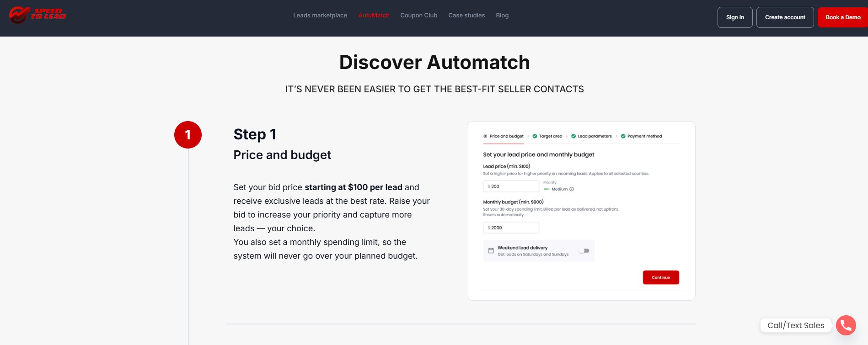Click the lead price field showing 200
This screenshot has width=868, height=345.
511,186
